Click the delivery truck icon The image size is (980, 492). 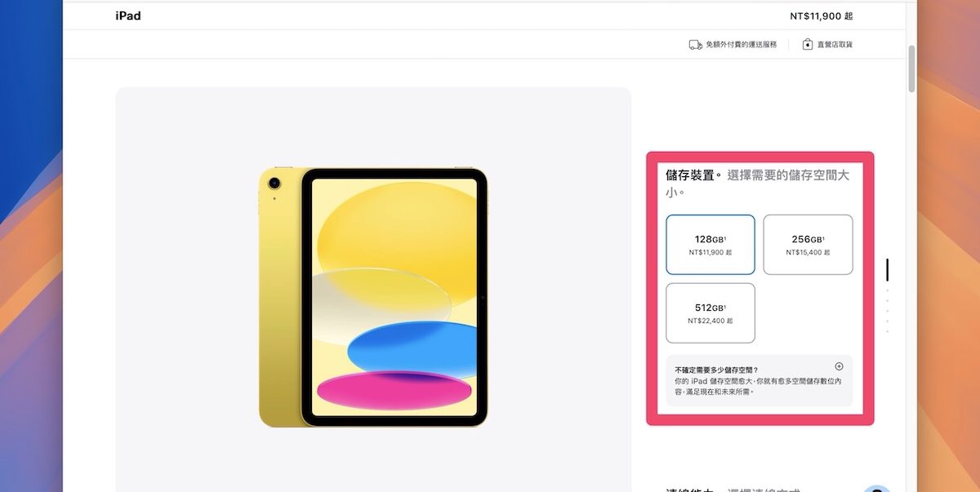(695, 44)
